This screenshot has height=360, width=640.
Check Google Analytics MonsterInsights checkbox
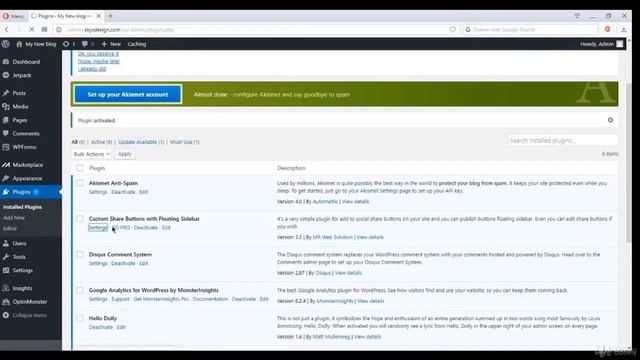click(x=80, y=290)
